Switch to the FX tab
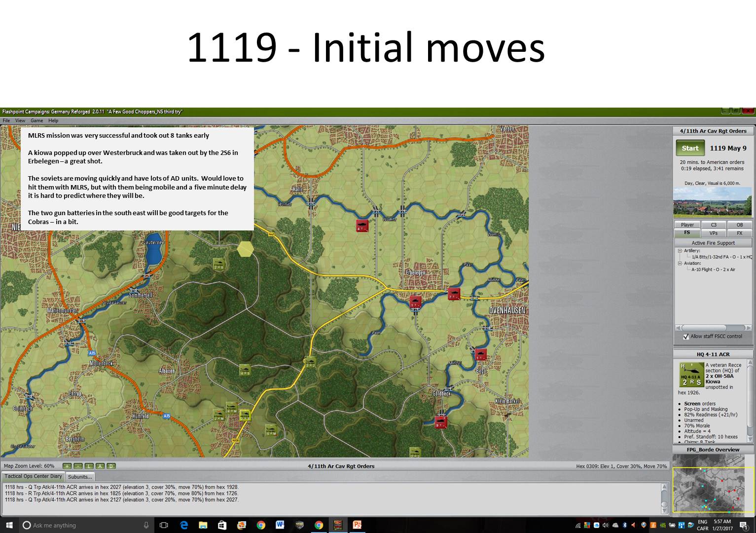The width and height of the screenshot is (756, 533). pyautogui.click(x=739, y=233)
